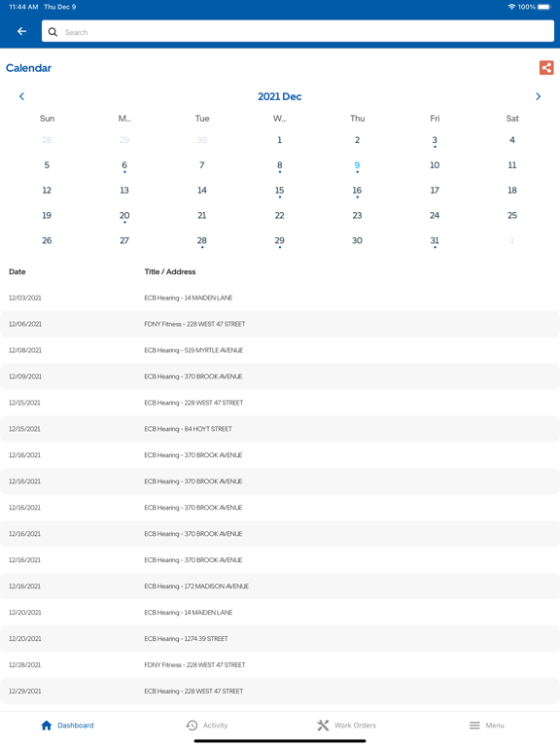Open 12/09/2021 ECB Hearing - 370 BROOK AVENUE
The height and width of the screenshot is (747, 560).
coord(280,376)
